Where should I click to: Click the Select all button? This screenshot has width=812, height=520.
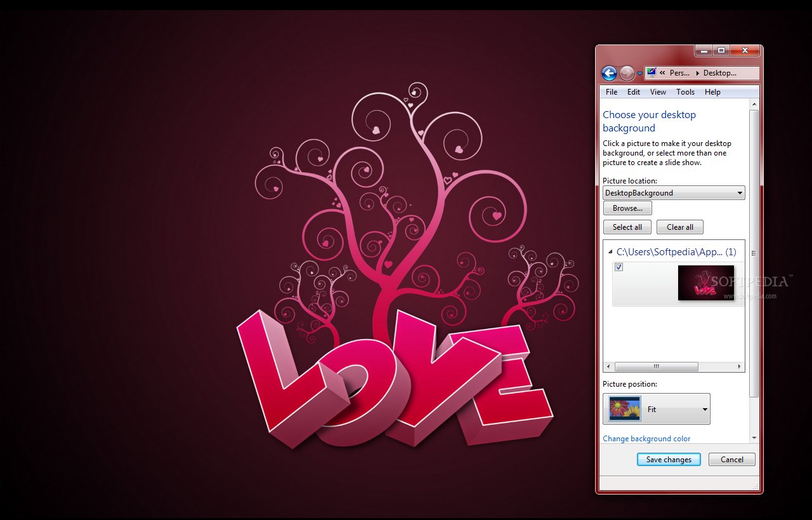(x=627, y=227)
